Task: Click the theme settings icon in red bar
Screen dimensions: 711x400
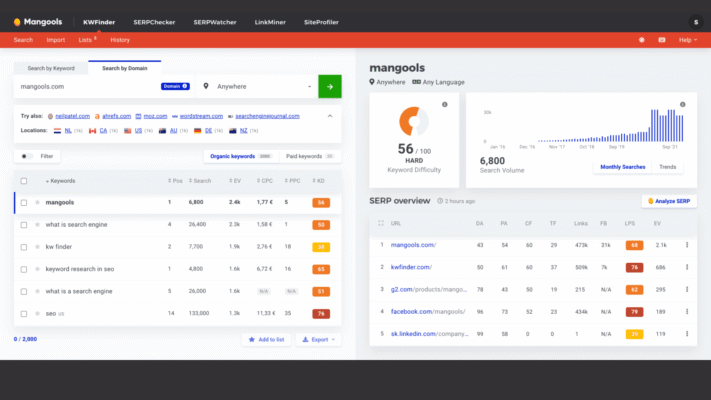Action: click(642, 40)
